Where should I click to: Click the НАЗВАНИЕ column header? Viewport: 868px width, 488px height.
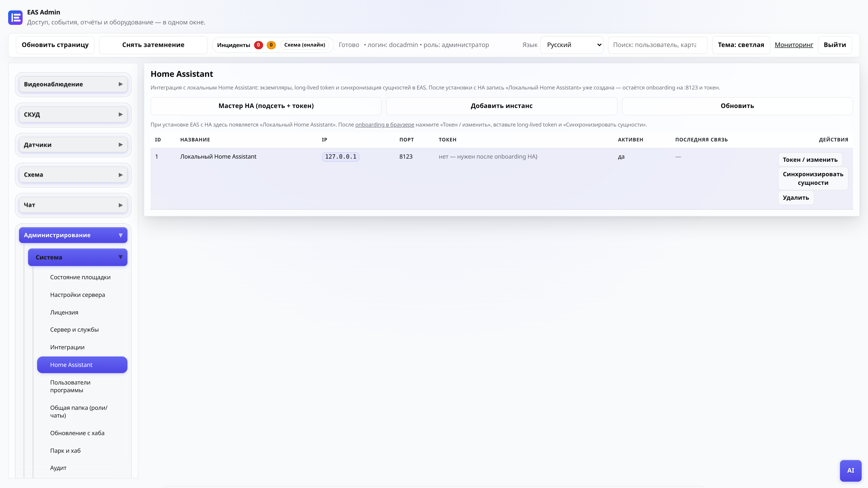click(195, 140)
